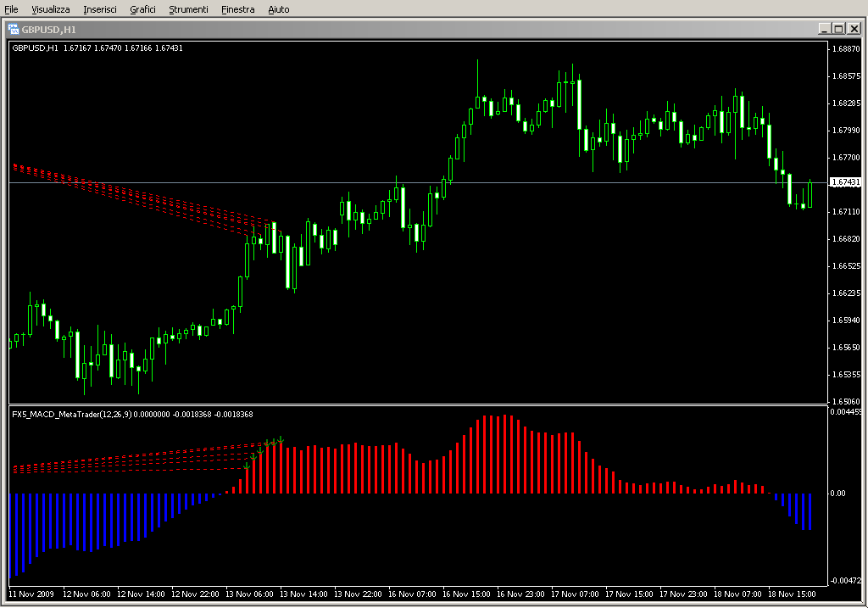Viewport: 868px width, 608px height.
Task: Click the current price tag 1.67431
Action: click(846, 182)
